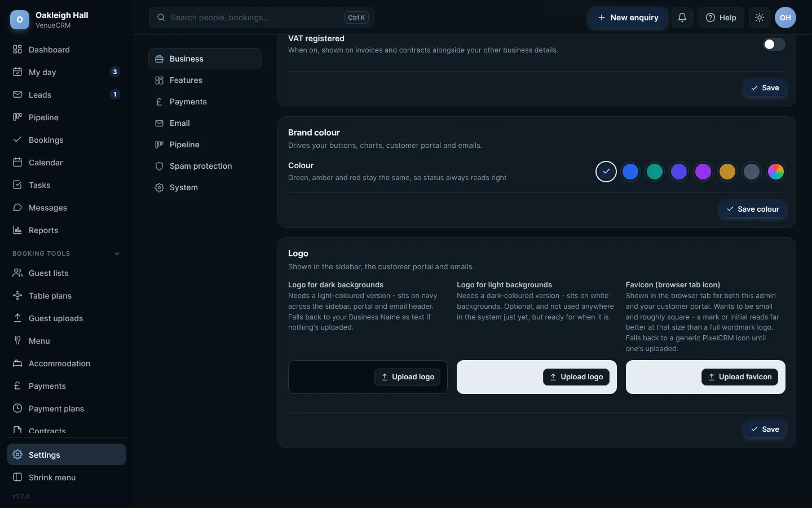Click the search people, bookings field
Viewport: 812px width, 508px height.
262,17
